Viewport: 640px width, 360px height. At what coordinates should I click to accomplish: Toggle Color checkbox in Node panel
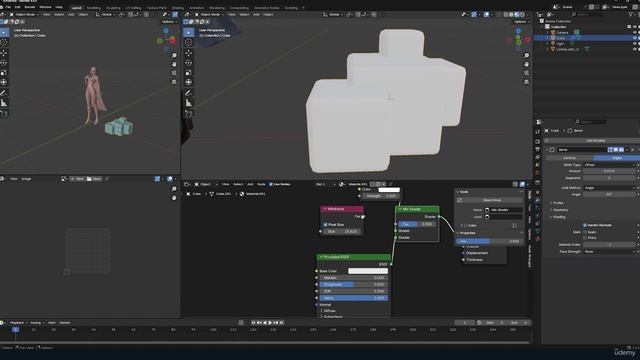(x=465, y=225)
